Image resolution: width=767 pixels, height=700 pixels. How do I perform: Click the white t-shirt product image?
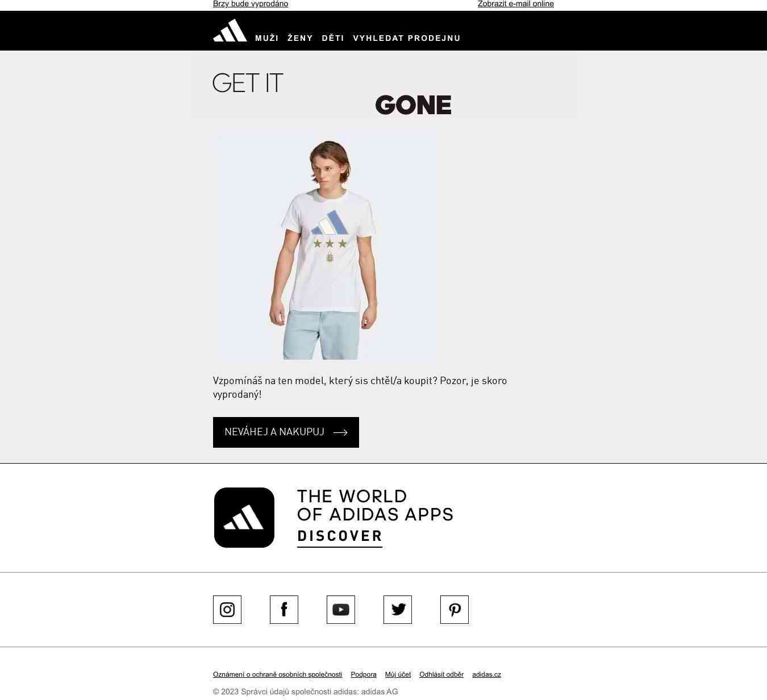(x=325, y=248)
